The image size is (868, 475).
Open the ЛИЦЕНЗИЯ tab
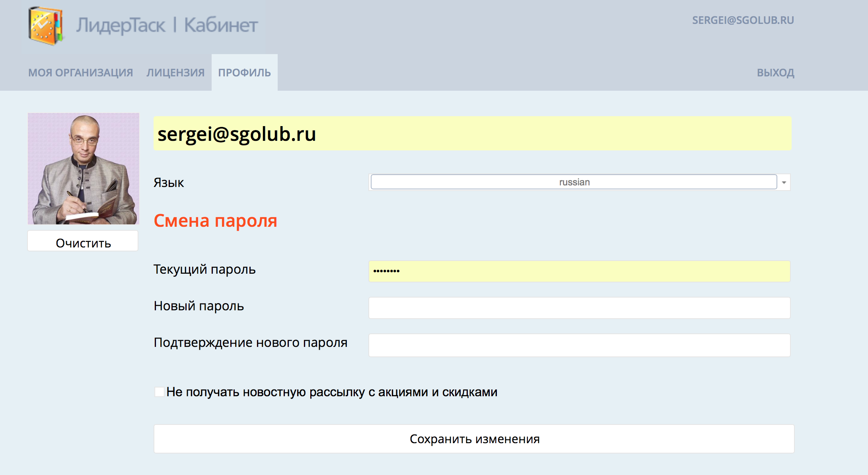[175, 73]
